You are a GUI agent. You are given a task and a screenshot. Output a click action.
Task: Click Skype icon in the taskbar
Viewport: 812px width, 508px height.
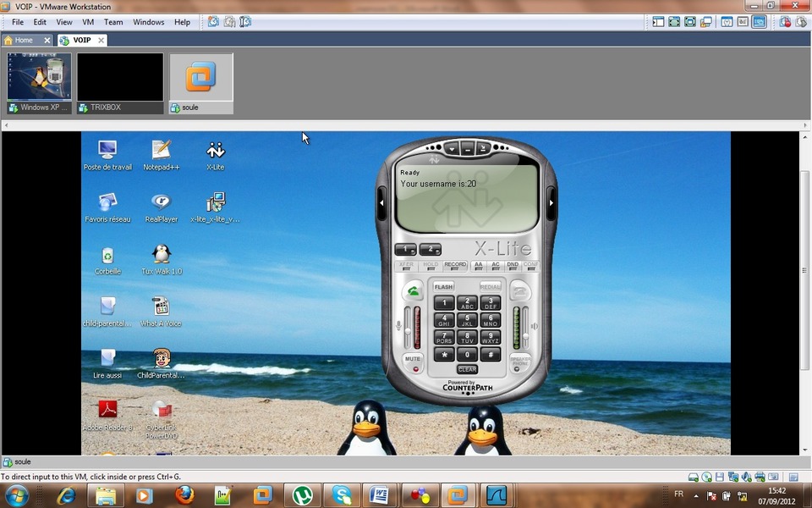342,495
